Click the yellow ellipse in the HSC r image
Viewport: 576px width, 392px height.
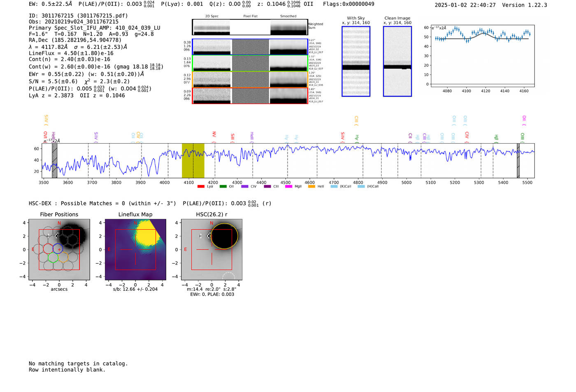[224, 237]
